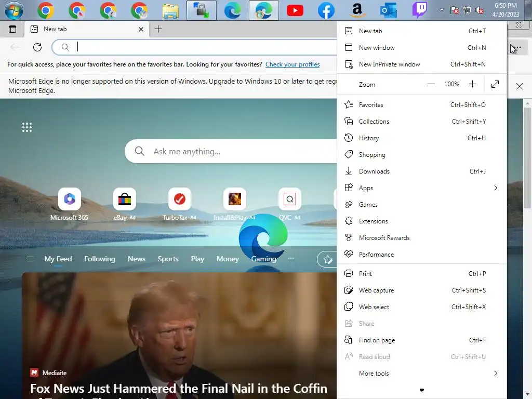Click the page vertical scrollbar thumb
532x399 pixels.
click(x=527, y=158)
